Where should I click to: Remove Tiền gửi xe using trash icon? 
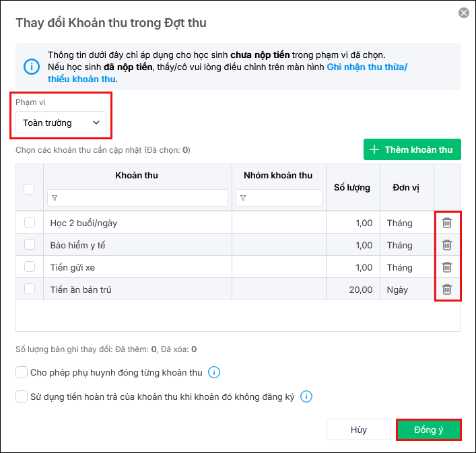446,267
